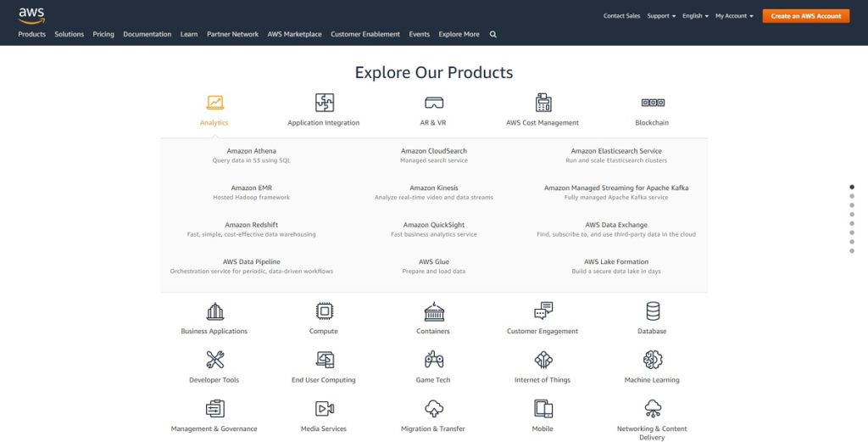Open the Blockchain category icon
Image resolution: width=868 pixels, height=442 pixels.
[x=652, y=103]
